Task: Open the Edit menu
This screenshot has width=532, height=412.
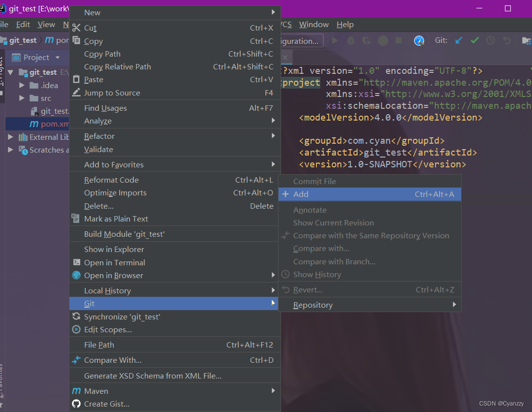Action: point(23,25)
